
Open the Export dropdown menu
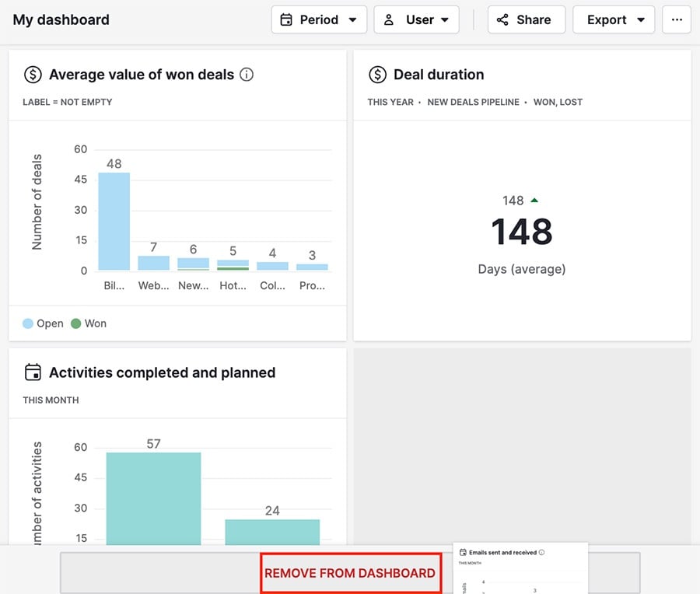tap(614, 20)
